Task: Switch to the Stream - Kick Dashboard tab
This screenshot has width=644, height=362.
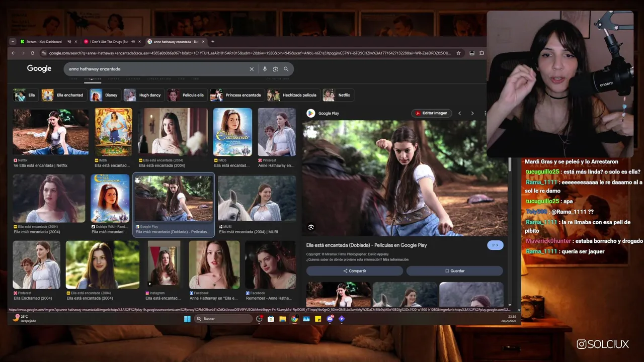Action: click(43, 42)
